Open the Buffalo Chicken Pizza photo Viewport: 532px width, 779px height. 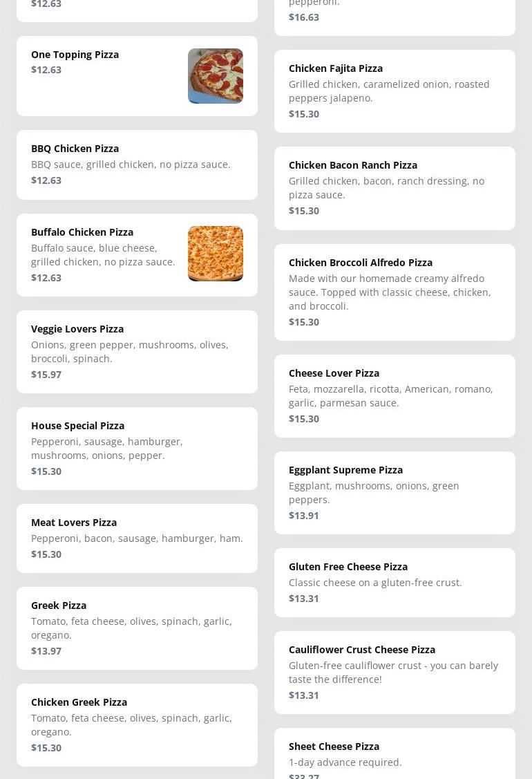(x=215, y=254)
